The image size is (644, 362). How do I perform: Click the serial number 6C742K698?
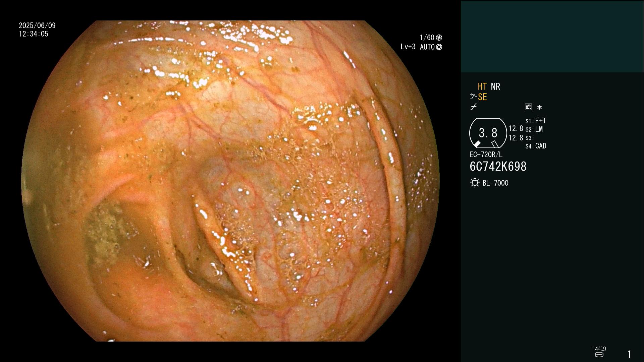point(498,167)
